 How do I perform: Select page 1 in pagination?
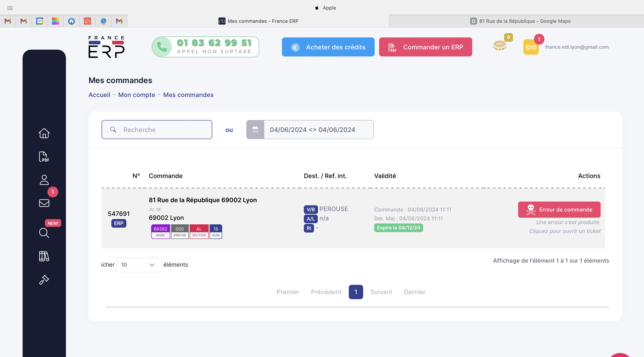tap(356, 292)
